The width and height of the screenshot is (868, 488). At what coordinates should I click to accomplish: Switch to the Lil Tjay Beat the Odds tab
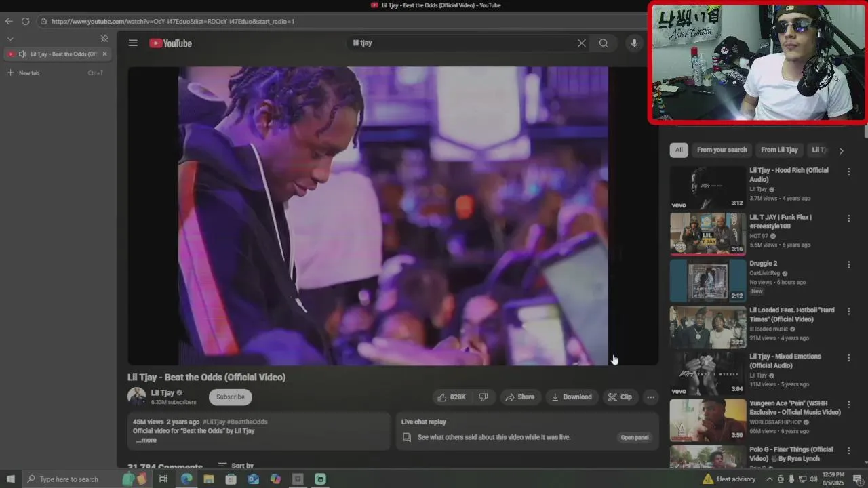[x=58, y=54]
